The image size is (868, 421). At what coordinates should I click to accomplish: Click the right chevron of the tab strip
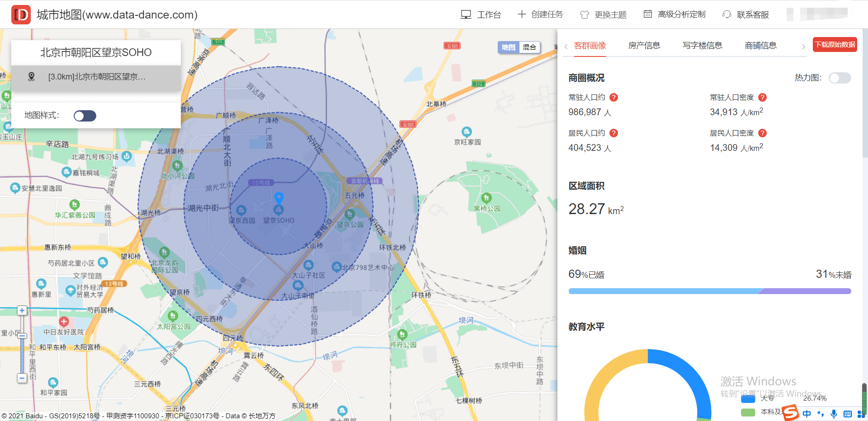tap(803, 47)
